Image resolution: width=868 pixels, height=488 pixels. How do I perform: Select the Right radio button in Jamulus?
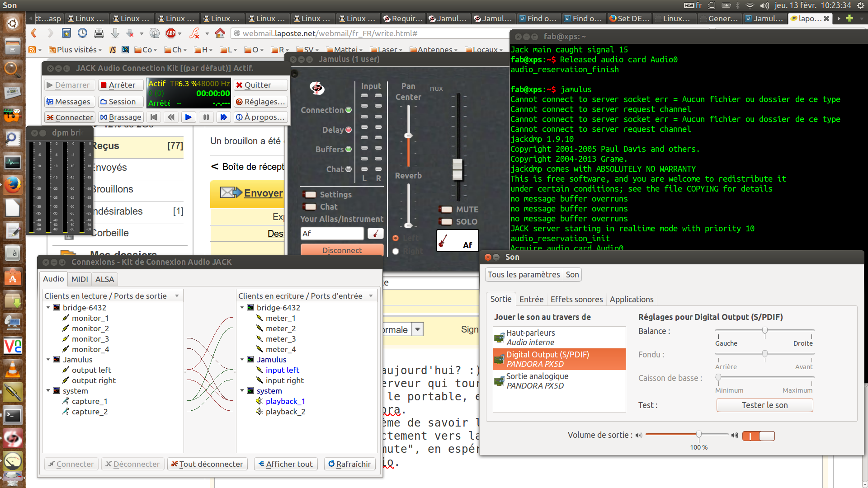point(396,251)
